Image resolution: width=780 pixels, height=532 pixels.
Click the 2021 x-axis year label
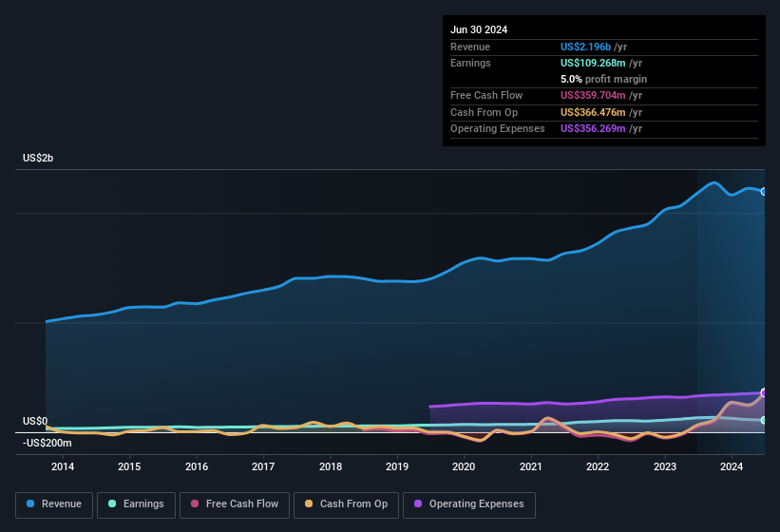(531, 466)
